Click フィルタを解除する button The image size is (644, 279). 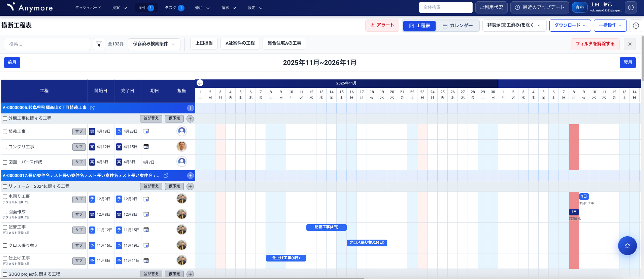pos(595,44)
